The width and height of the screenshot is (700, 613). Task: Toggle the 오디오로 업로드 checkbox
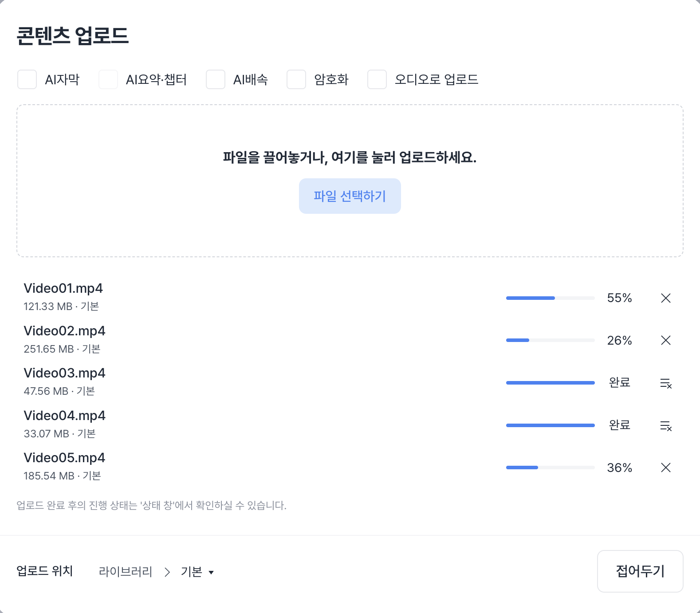click(377, 79)
